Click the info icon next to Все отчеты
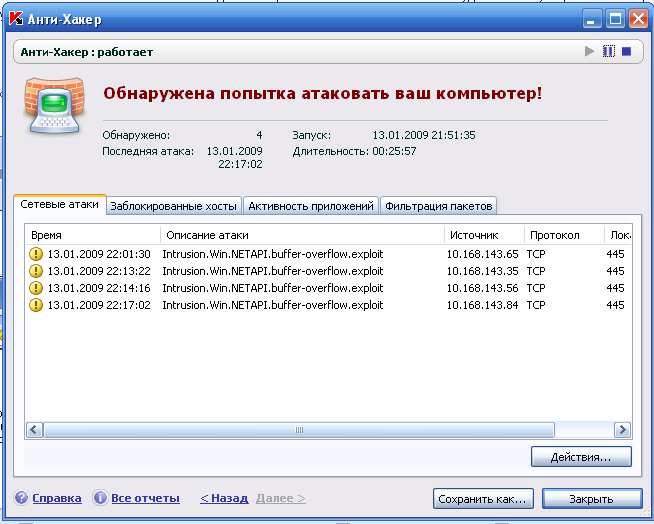 [x=100, y=497]
